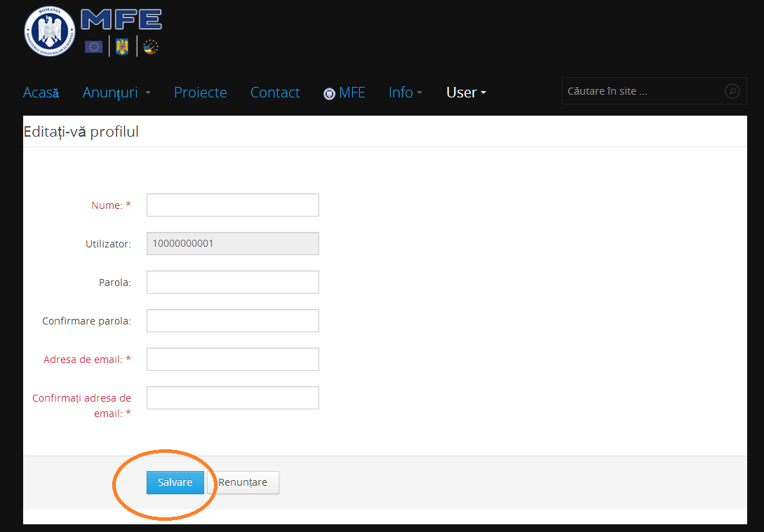The width and height of the screenshot is (764, 532).
Task: Go to the Contact page
Action: coord(275,93)
